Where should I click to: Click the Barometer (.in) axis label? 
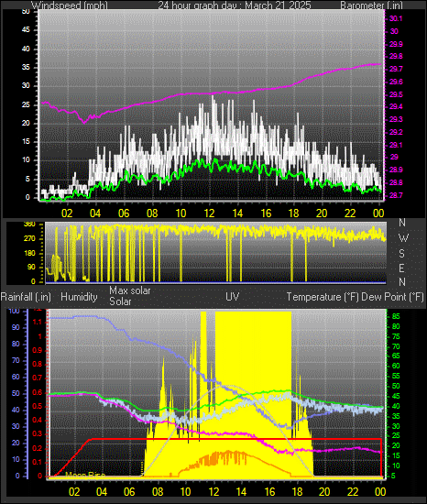371,5
